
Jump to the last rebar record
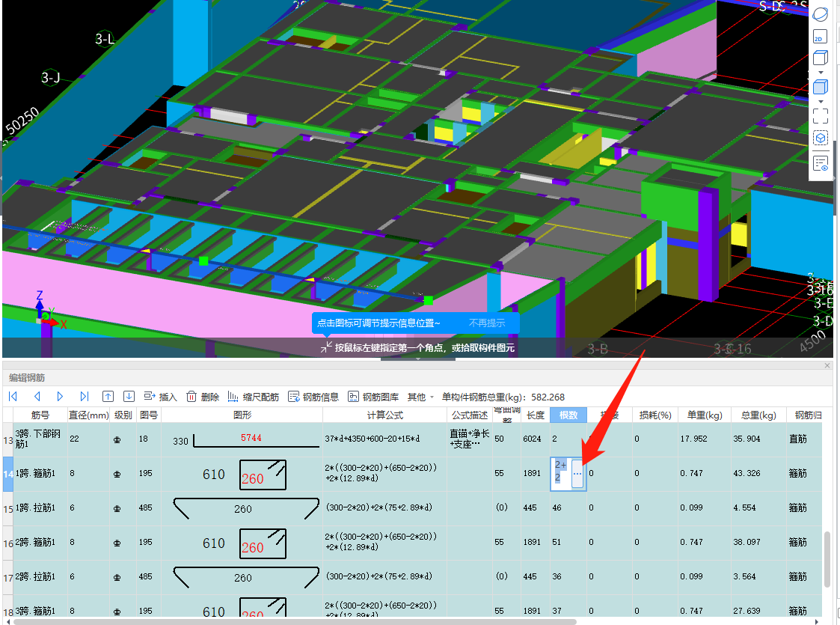coord(84,397)
